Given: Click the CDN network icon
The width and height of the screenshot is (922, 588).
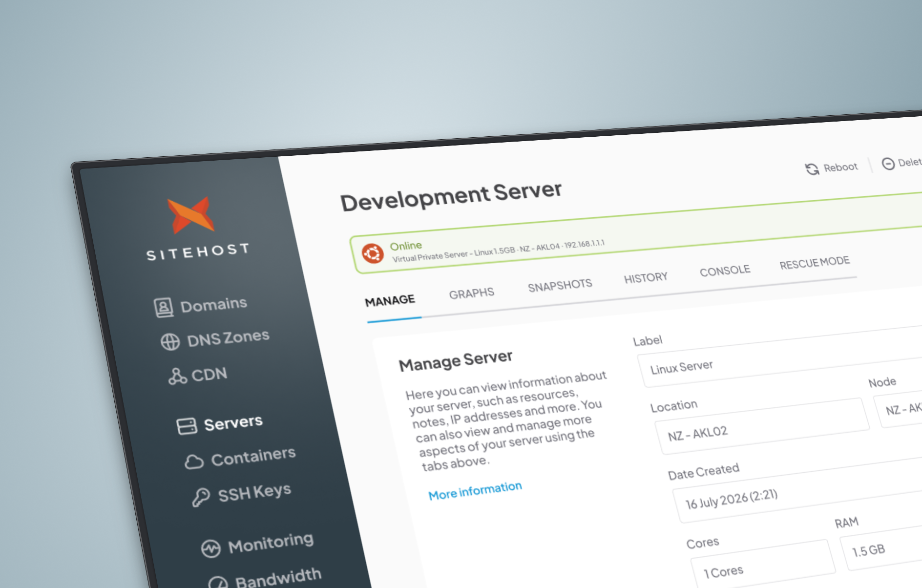Looking at the screenshot, I should coord(177,377).
